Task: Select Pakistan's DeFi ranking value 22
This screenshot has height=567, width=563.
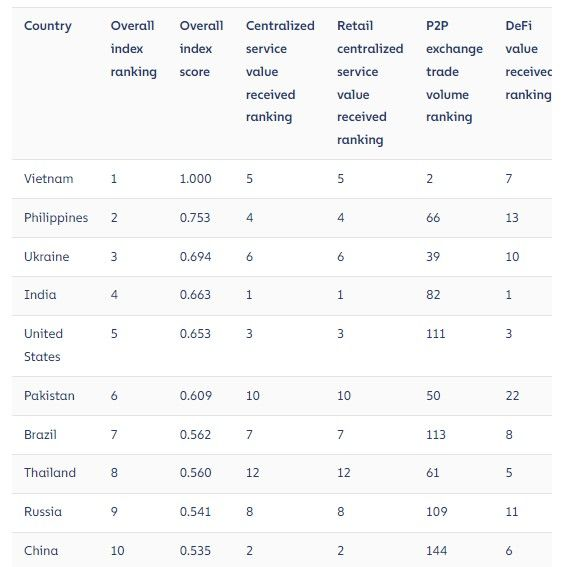Action: [512, 396]
